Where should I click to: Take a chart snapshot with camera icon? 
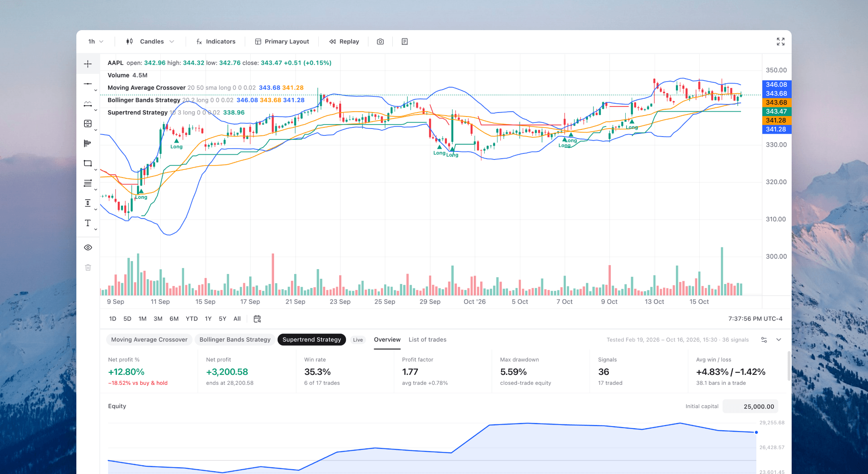click(380, 41)
